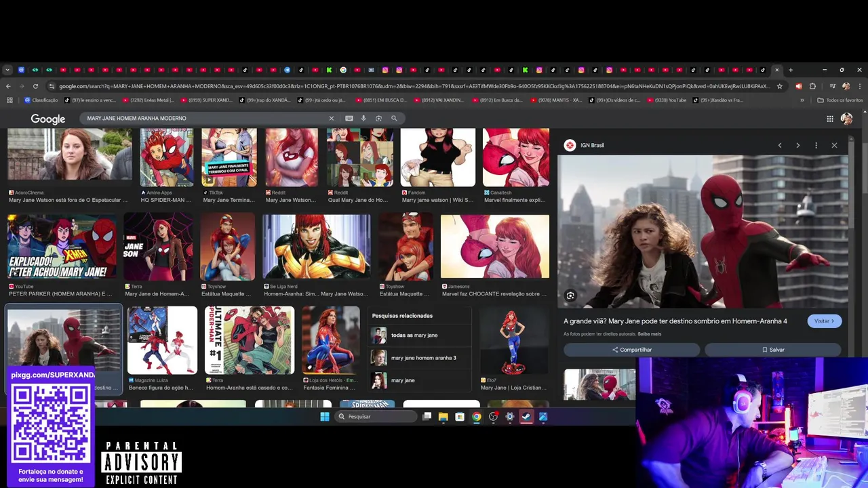Start voice search with the microphone
Viewport: 868px width, 488px height.
click(x=363, y=118)
